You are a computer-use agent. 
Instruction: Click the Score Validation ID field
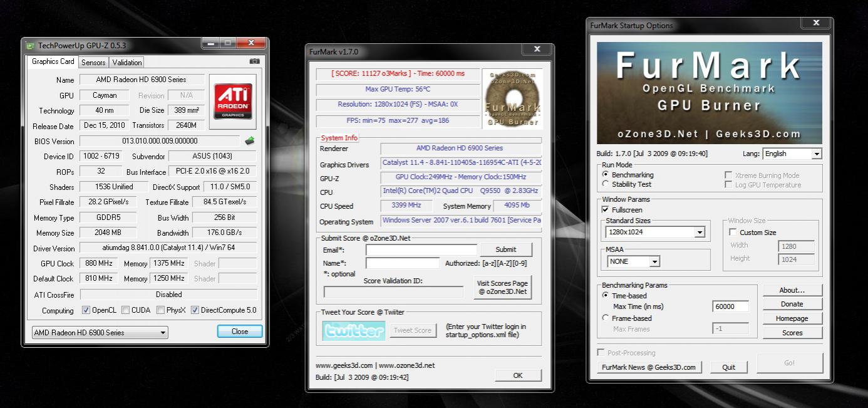[393, 292]
